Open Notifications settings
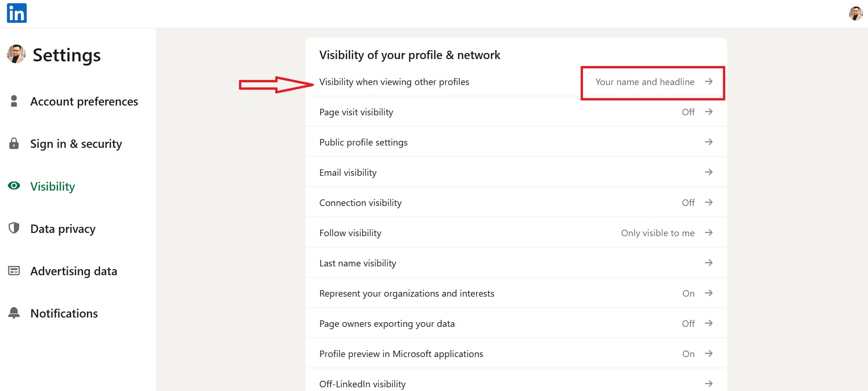Screen dimensions: 868x391 (64, 313)
